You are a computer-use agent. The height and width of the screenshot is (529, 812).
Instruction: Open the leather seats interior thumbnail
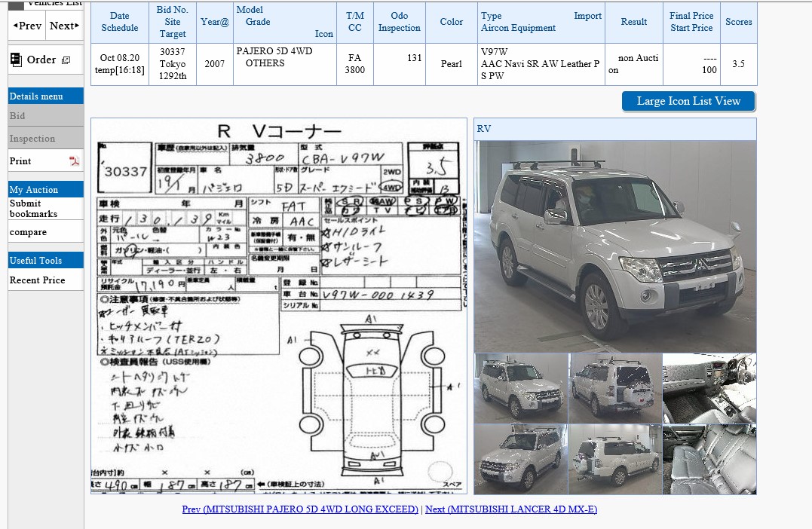click(x=709, y=459)
